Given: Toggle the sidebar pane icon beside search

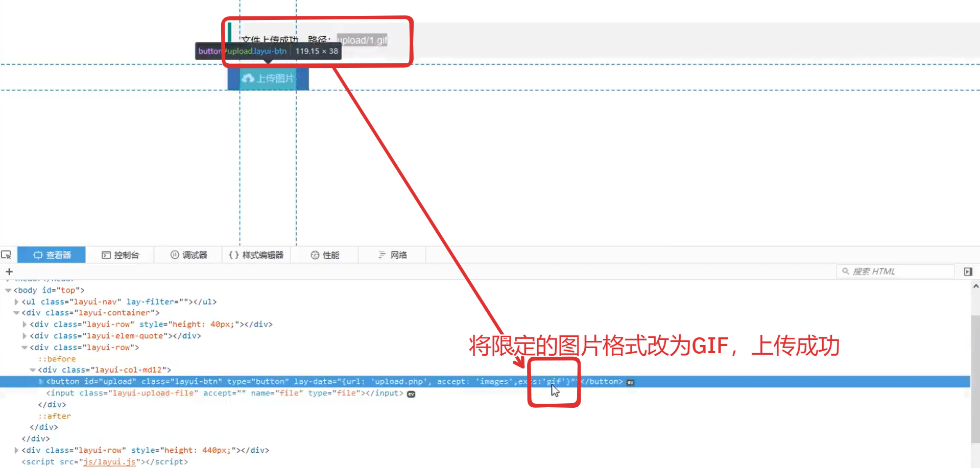Looking at the screenshot, I should [968, 272].
